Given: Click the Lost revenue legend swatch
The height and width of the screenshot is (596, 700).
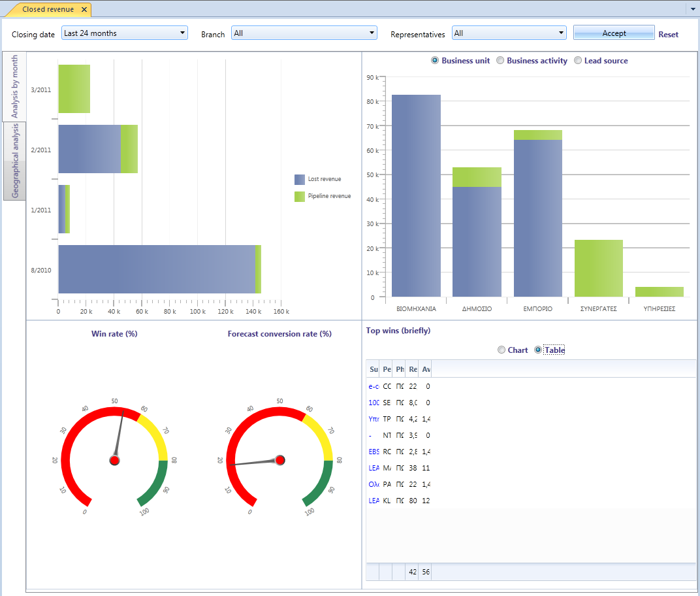Looking at the screenshot, I should coord(300,179).
